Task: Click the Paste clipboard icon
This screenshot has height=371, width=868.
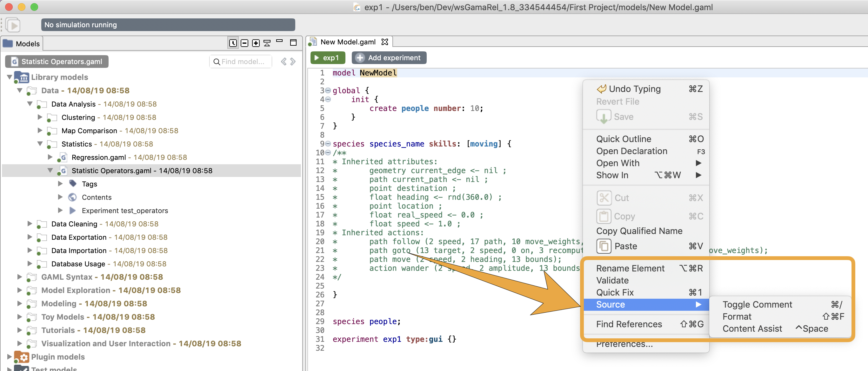Action: (x=604, y=246)
